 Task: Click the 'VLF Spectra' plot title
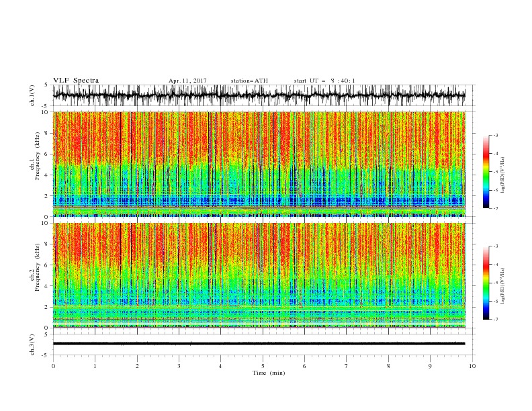coord(76,81)
